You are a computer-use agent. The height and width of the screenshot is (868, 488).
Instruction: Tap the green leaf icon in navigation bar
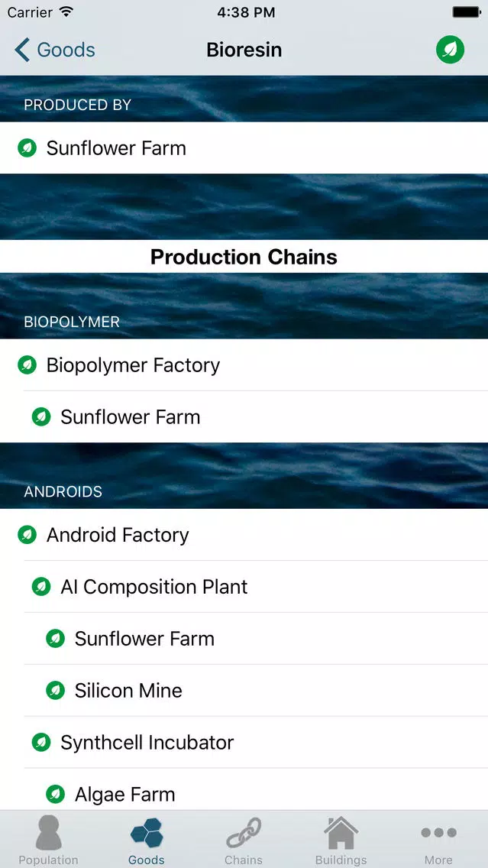click(450, 50)
